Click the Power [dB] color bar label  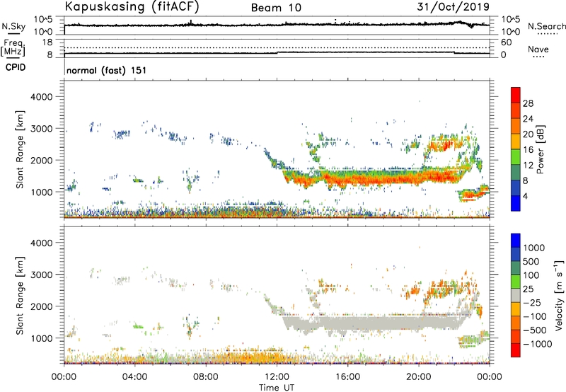(x=540, y=149)
